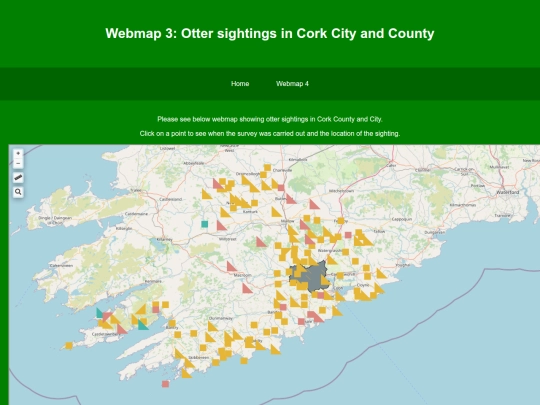540x405 pixels.
Task: Click the pink square west of Tallow
Action: click(x=348, y=235)
